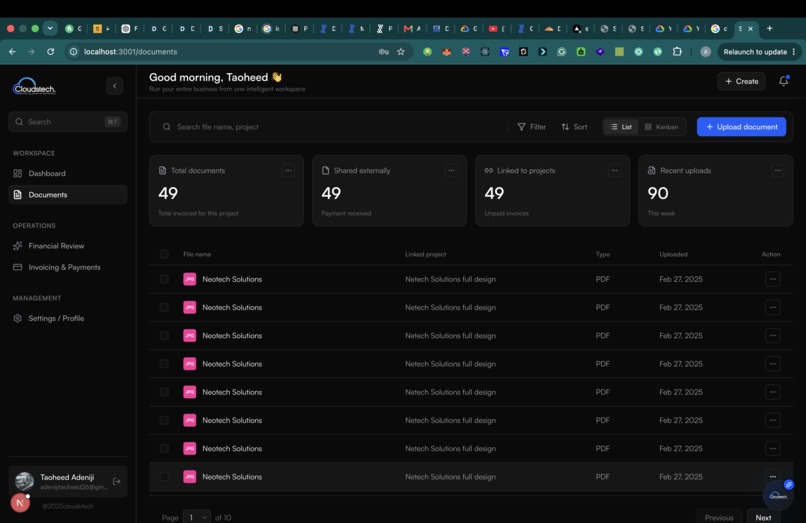Open Taoheed Adeniji profile card
806x523 pixels.
(x=67, y=481)
